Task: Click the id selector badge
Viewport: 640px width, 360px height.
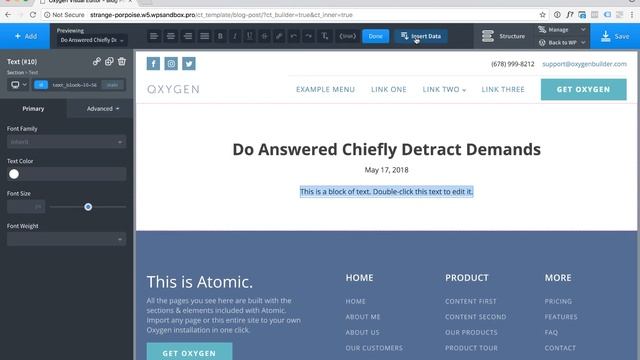Action: click(41, 84)
